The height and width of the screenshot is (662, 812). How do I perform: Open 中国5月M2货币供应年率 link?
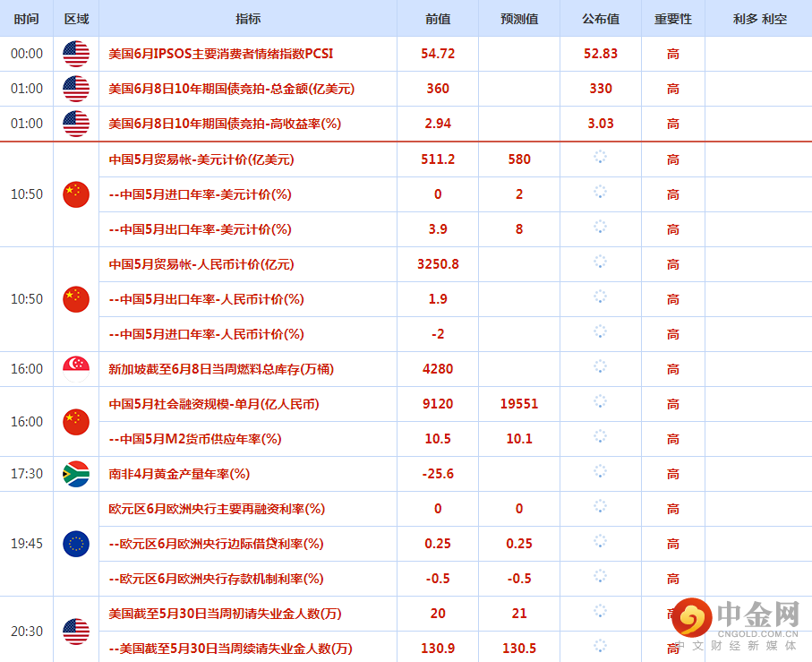point(195,439)
